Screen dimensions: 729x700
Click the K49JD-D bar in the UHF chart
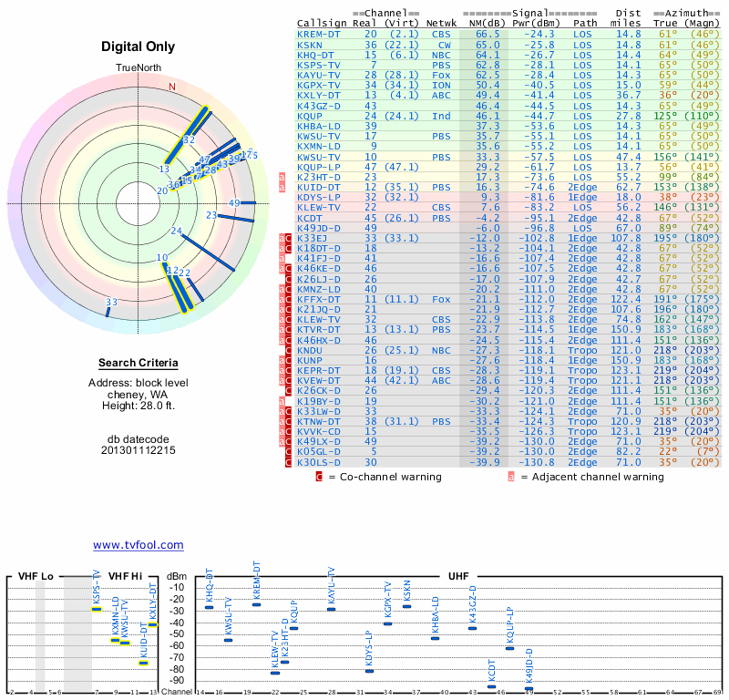click(529, 688)
